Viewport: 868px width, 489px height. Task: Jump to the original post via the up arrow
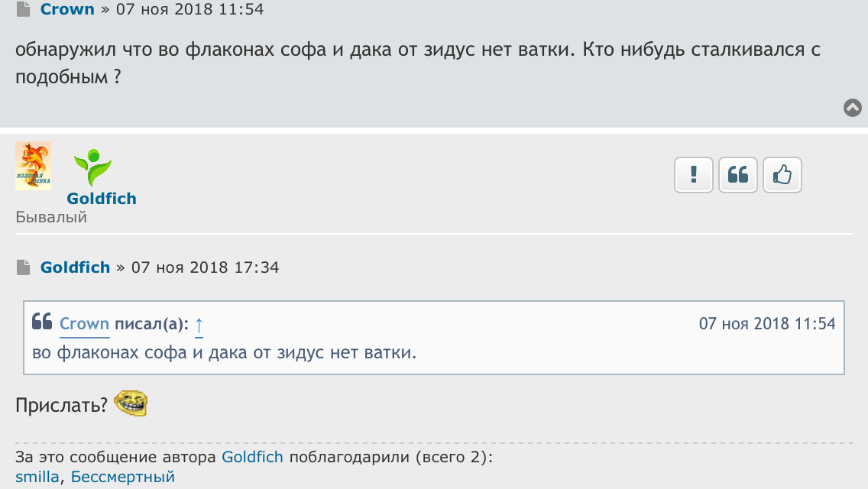coord(199,325)
